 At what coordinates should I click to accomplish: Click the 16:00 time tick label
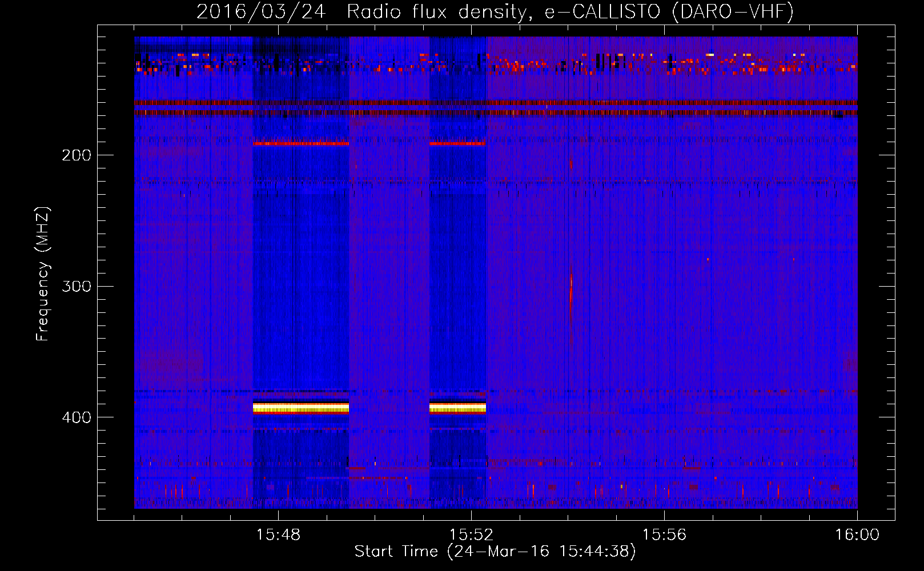pyautogui.click(x=857, y=535)
